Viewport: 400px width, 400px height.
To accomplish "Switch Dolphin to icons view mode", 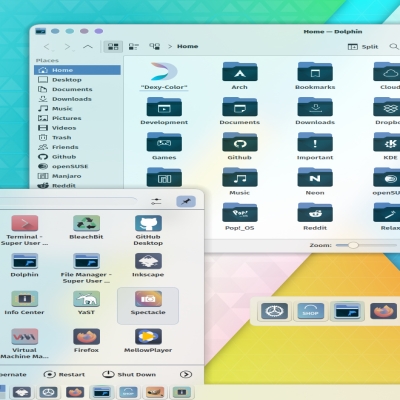I will coord(113,46).
